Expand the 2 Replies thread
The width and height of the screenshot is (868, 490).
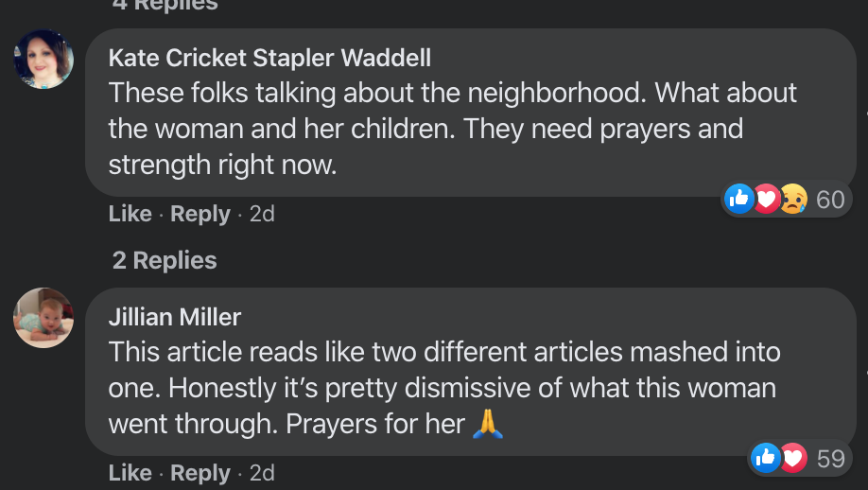pyautogui.click(x=165, y=260)
